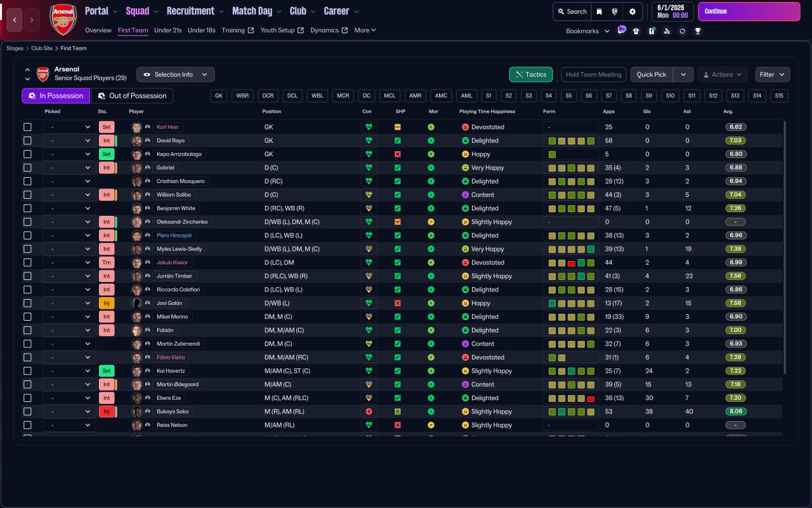This screenshot has height=508, width=812.
Task: Click David Raya's green morale icon
Action: (431, 140)
